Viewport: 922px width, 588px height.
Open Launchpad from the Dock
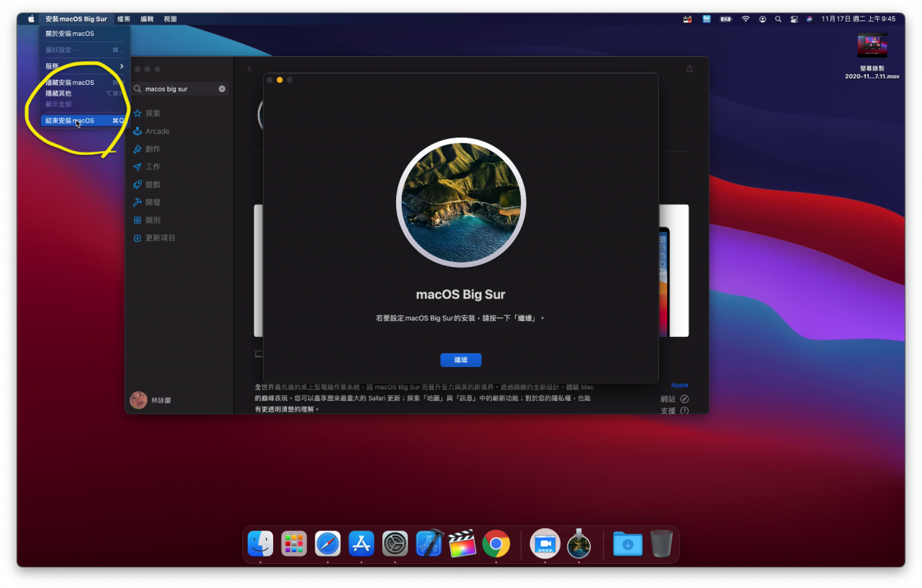294,543
